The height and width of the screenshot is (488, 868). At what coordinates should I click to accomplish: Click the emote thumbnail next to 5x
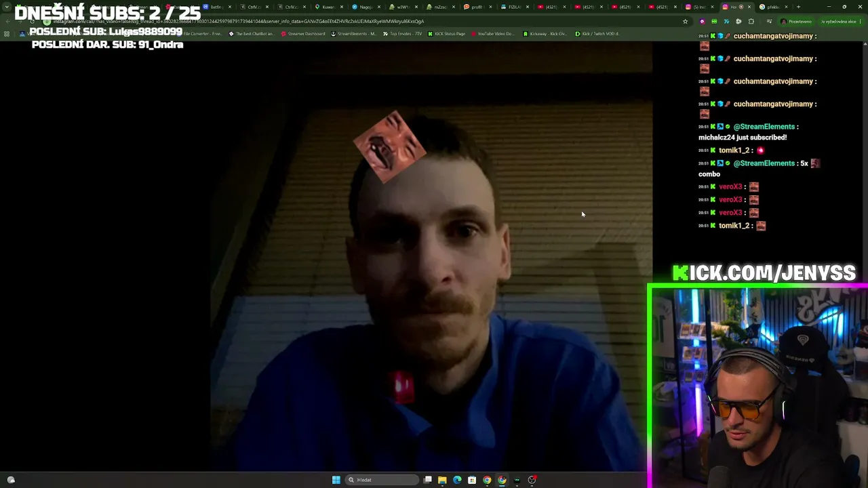[x=815, y=163]
